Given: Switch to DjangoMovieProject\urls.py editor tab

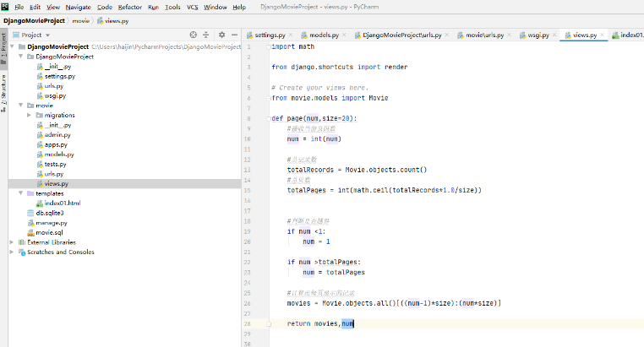Looking at the screenshot, I should tap(401, 35).
